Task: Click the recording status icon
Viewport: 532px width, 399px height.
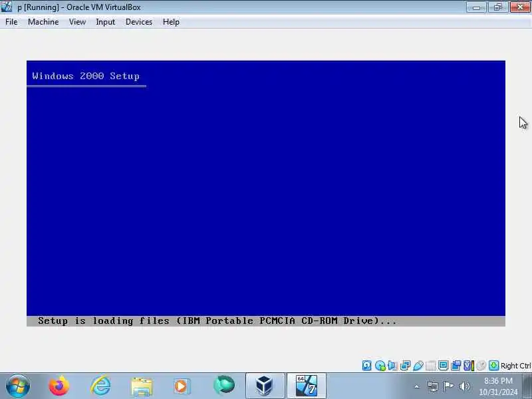Action: pyautogui.click(x=456, y=365)
